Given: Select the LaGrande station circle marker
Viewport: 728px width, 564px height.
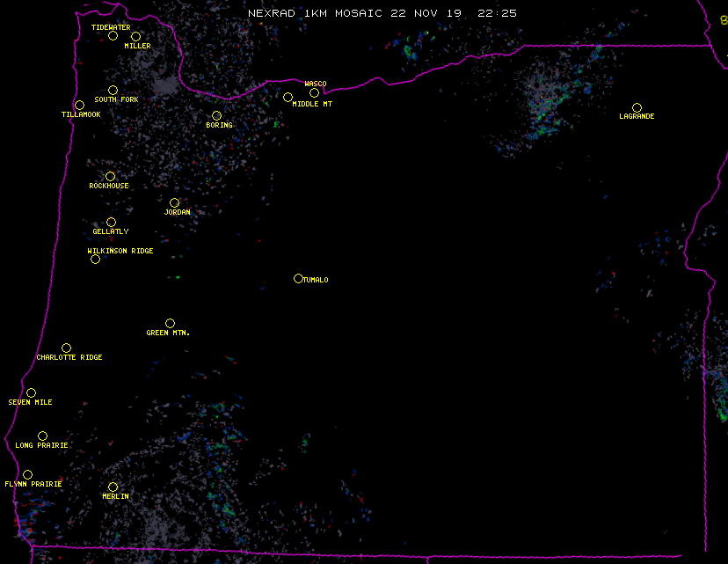Looking at the screenshot, I should tap(637, 107).
